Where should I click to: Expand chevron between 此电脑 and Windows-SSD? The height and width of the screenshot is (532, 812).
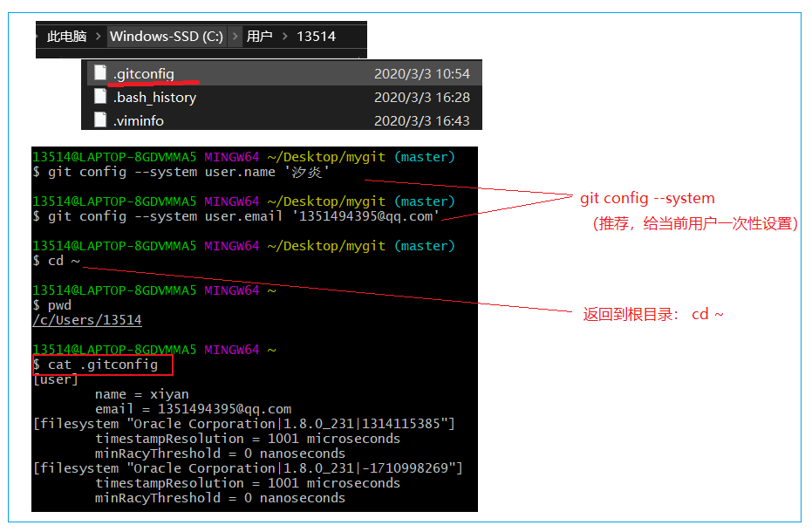[x=98, y=37]
